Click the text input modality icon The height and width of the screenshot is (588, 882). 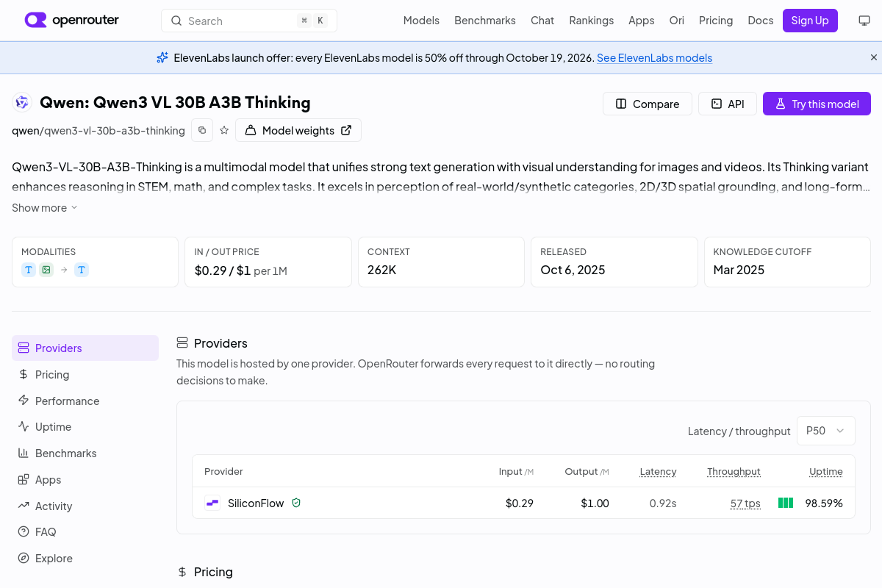coord(29,270)
